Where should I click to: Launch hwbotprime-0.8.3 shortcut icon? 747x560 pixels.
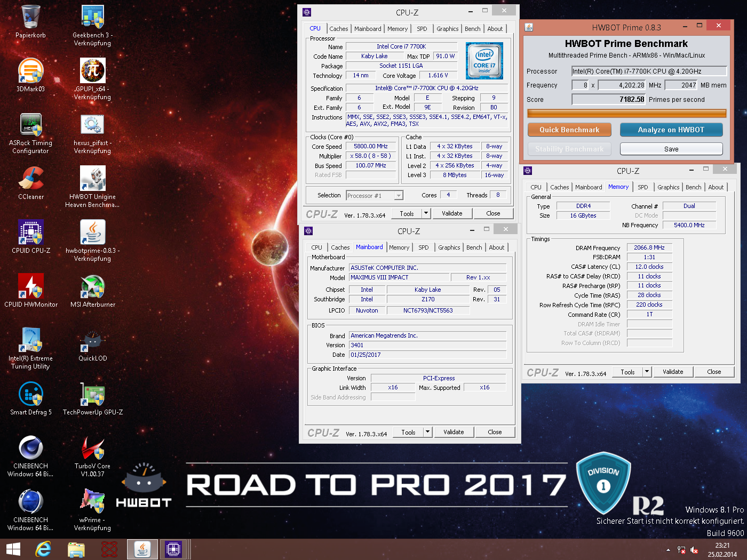93,233
